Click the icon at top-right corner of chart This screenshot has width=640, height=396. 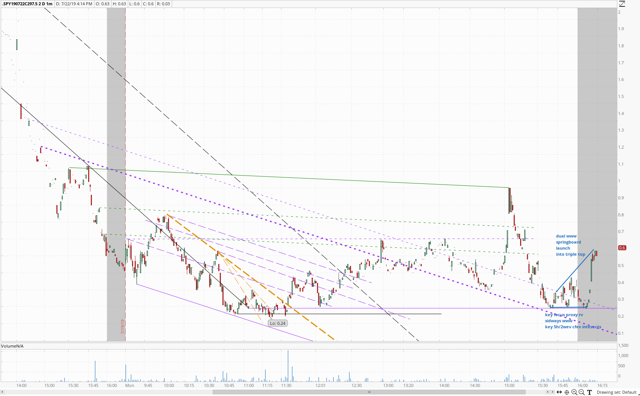622,4
